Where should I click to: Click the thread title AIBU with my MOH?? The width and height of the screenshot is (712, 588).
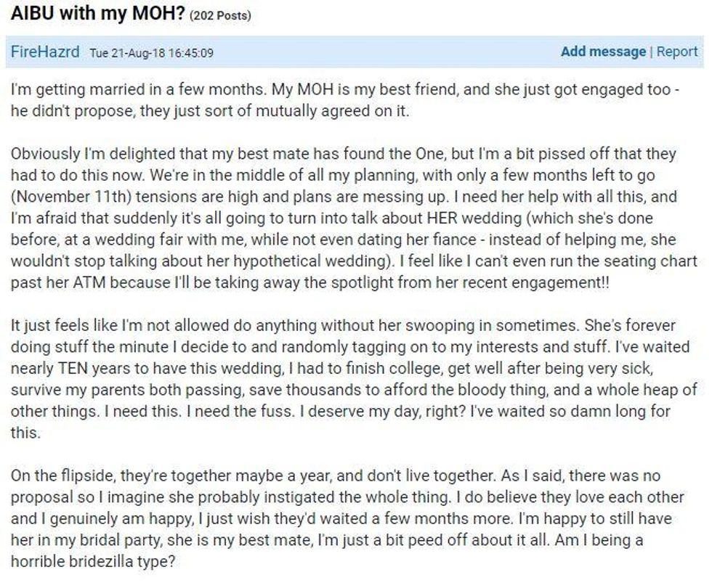coord(98,13)
